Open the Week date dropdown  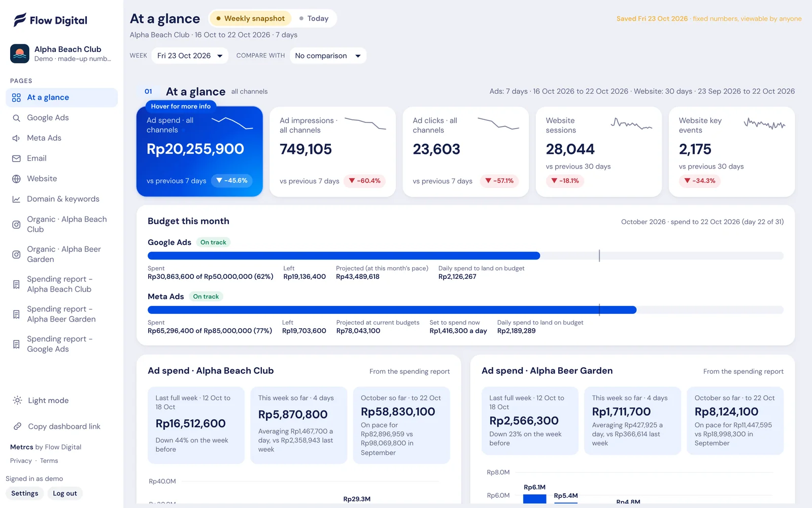(190, 55)
